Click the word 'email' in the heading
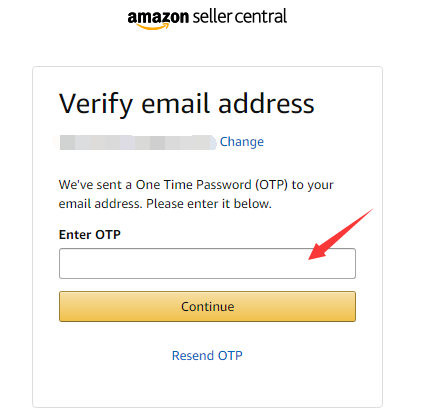425x420 pixels. (176, 103)
